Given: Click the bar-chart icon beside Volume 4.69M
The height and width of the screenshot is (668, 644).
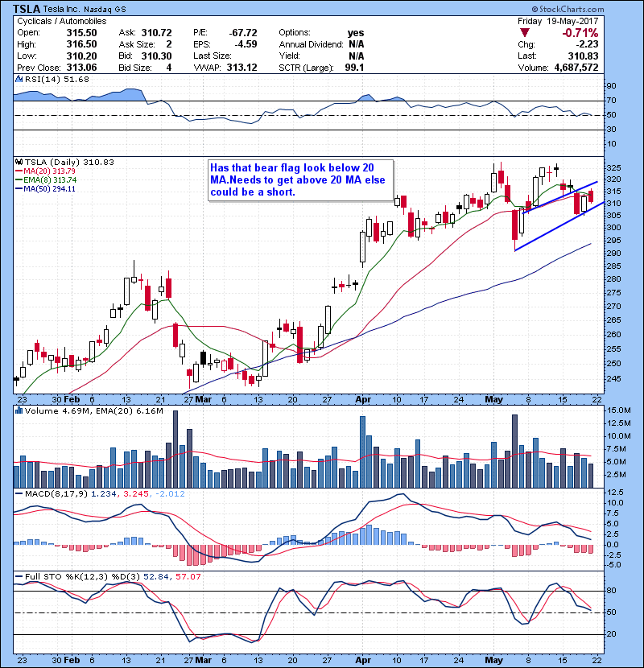Looking at the screenshot, I should point(19,411).
